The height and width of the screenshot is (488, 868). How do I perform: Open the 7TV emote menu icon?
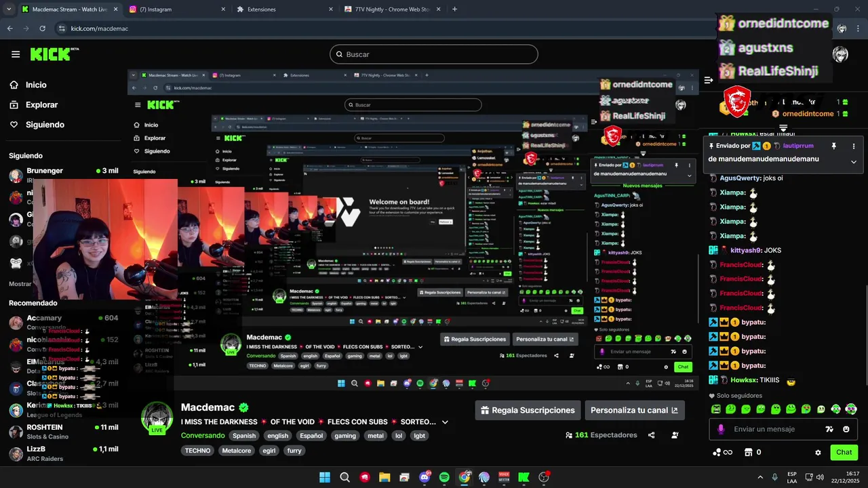(x=829, y=429)
